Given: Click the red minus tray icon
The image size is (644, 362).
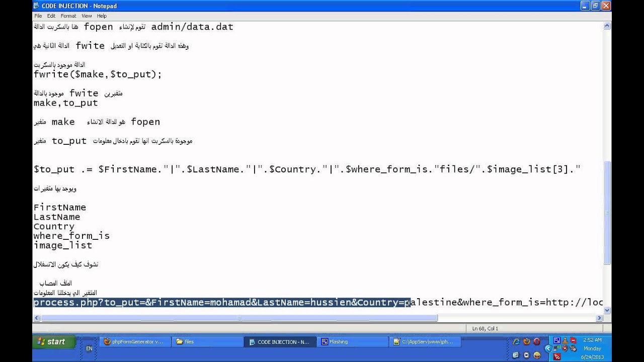Looking at the screenshot, I should tap(573, 340).
